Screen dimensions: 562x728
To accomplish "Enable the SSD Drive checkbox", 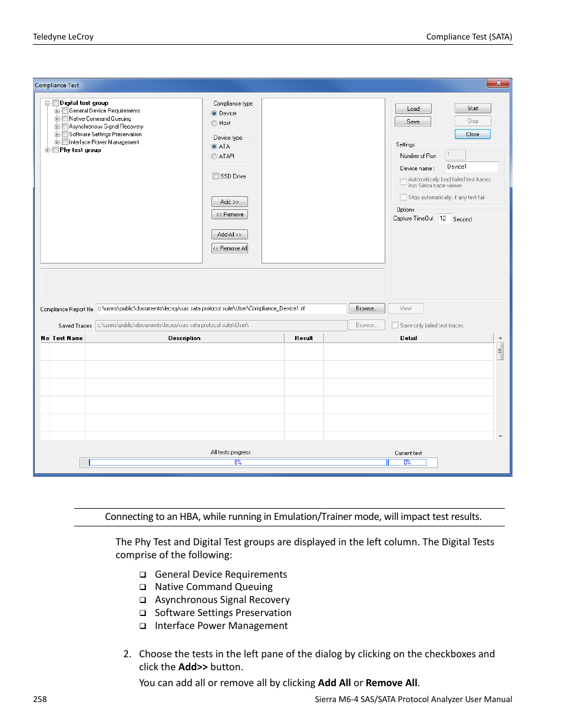I will click(x=216, y=176).
